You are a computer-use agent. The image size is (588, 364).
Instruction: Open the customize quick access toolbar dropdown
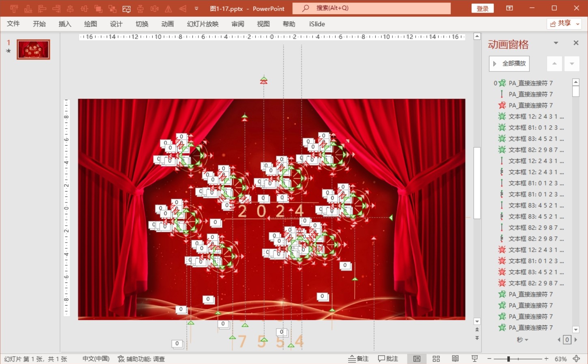click(x=196, y=9)
